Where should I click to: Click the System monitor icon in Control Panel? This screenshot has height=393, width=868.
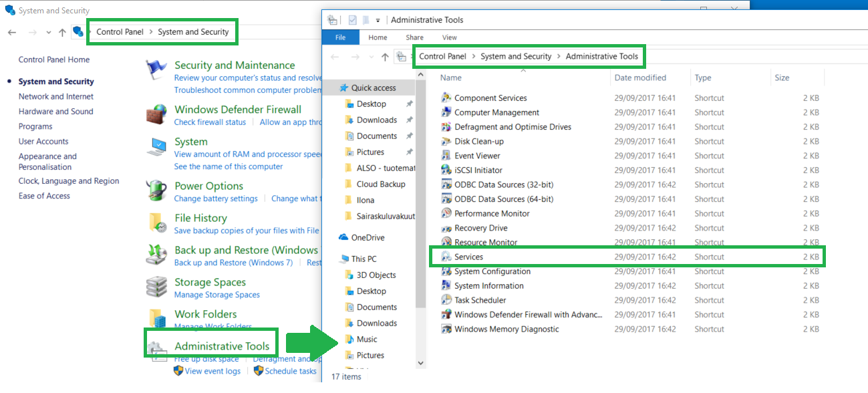[x=156, y=146]
